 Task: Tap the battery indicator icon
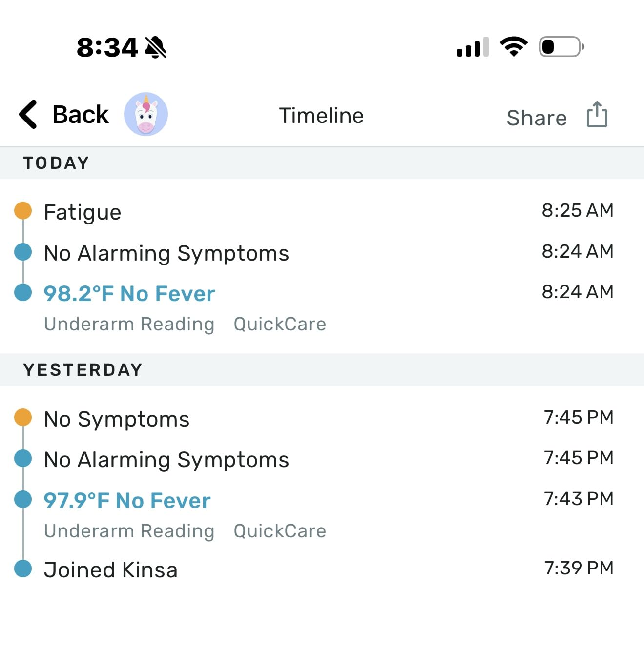[x=561, y=47]
